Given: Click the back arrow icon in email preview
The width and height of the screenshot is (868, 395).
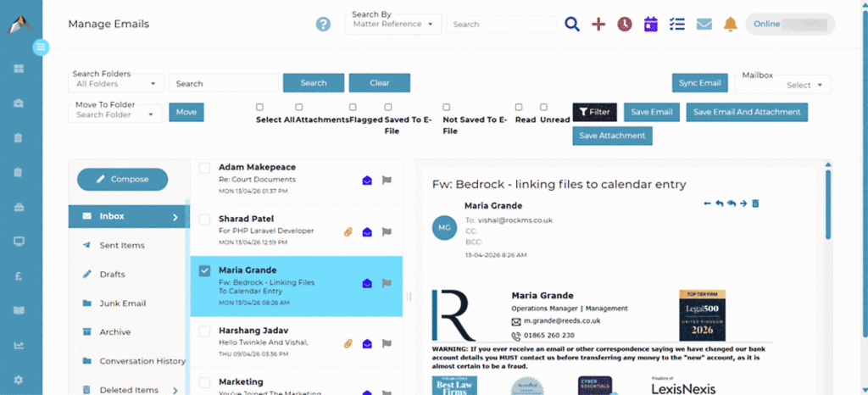Looking at the screenshot, I should click(708, 203).
